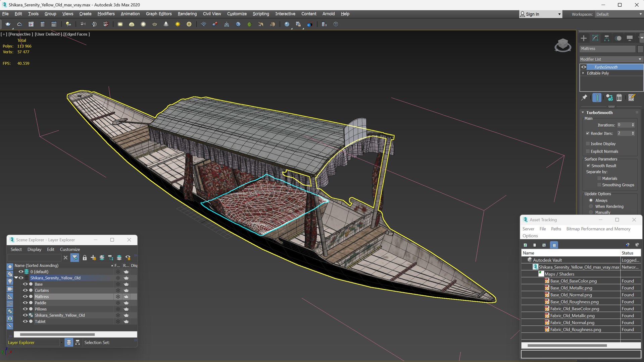644x362 pixels.
Task: Click the ViewCube in the viewport
Action: (563, 45)
